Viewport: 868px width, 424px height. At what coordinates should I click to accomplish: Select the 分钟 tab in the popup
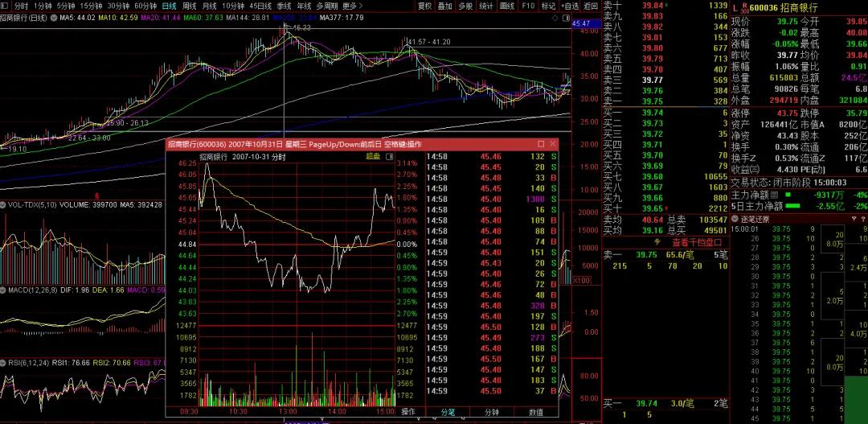[x=491, y=411]
